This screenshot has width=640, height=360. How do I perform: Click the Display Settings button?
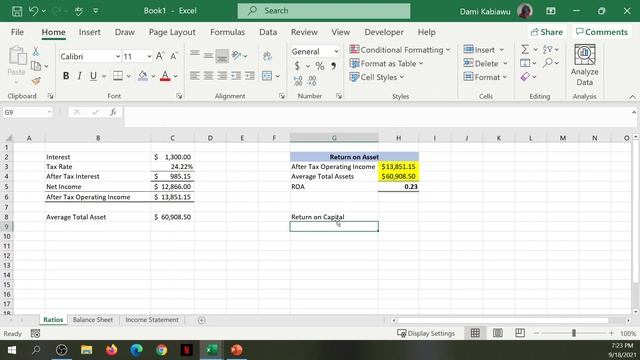coord(426,333)
